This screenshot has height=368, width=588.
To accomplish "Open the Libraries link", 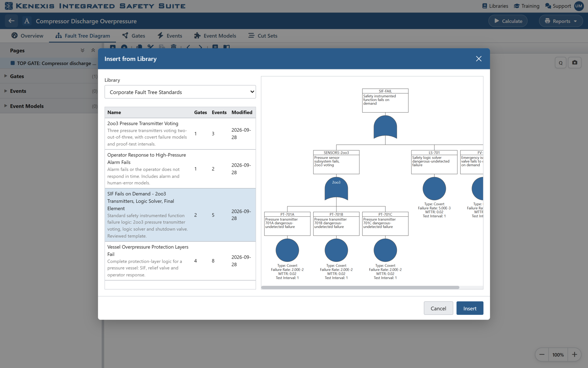I will (x=495, y=6).
